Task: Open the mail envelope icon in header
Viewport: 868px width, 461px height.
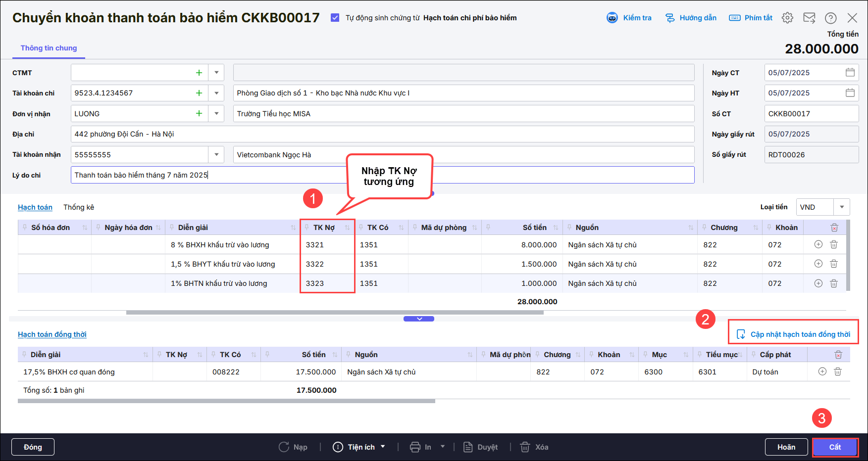Action: coord(809,18)
